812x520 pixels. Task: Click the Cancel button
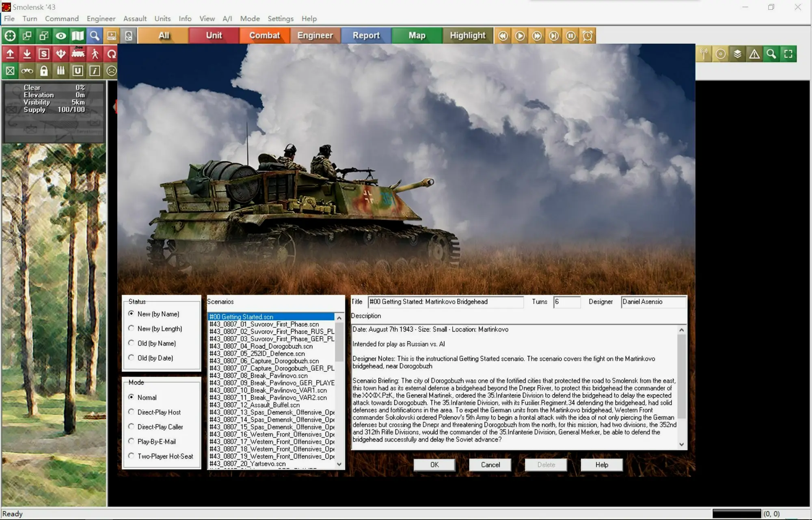pos(490,465)
